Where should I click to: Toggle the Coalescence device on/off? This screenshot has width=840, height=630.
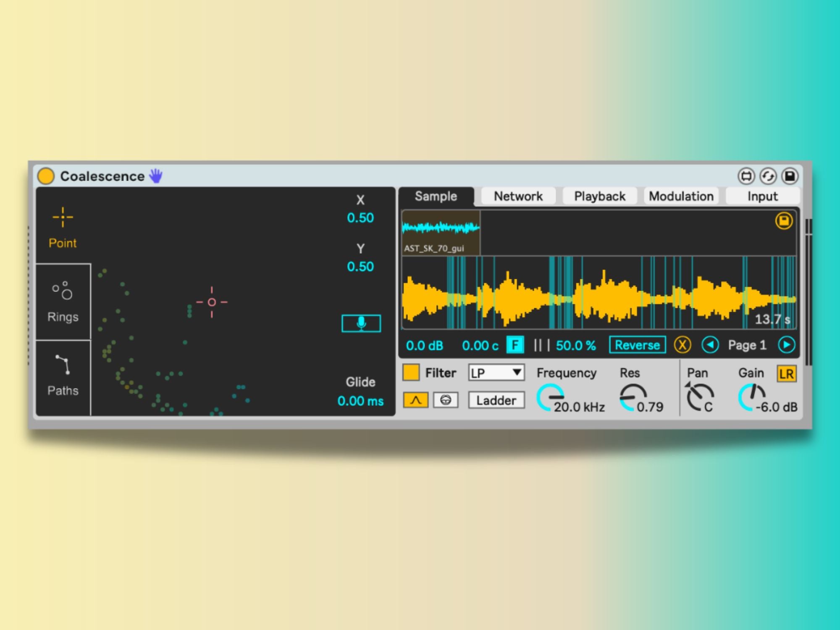pyautogui.click(x=46, y=176)
